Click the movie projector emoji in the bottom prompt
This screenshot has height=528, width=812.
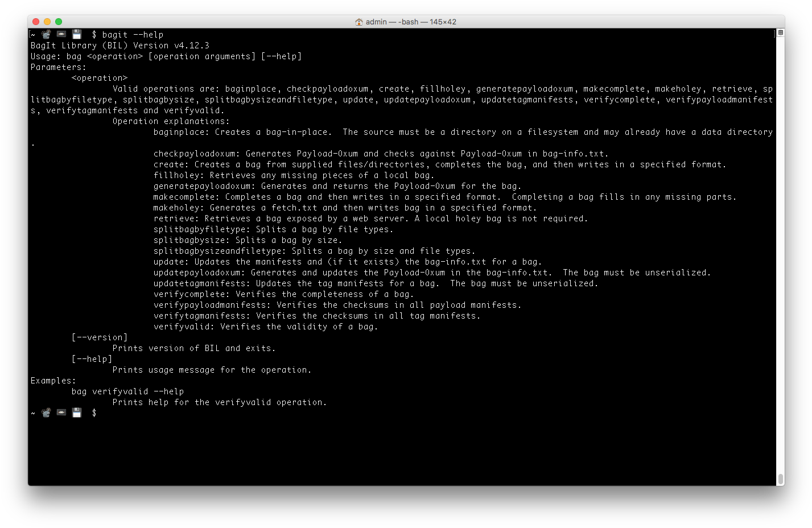pyautogui.click(x=46, y=412)
